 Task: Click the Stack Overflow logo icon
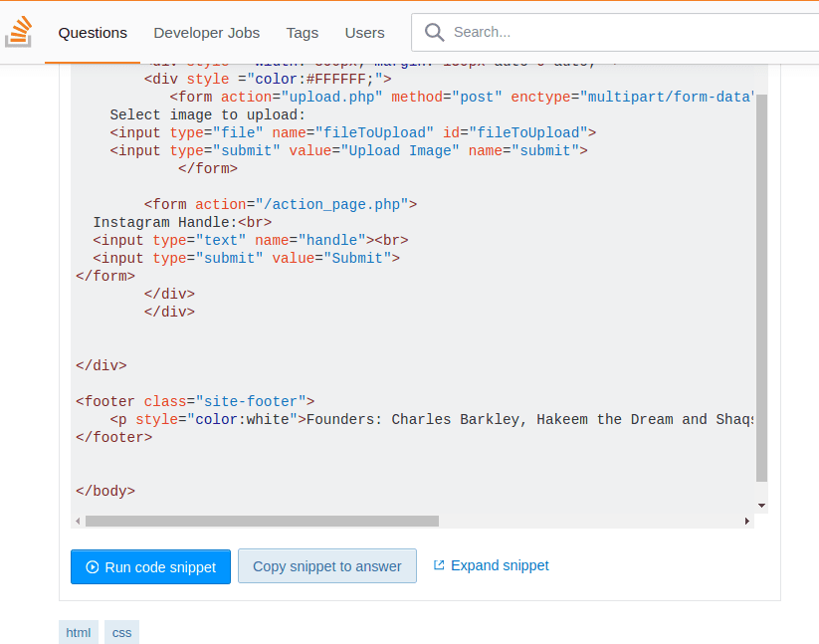19,33
